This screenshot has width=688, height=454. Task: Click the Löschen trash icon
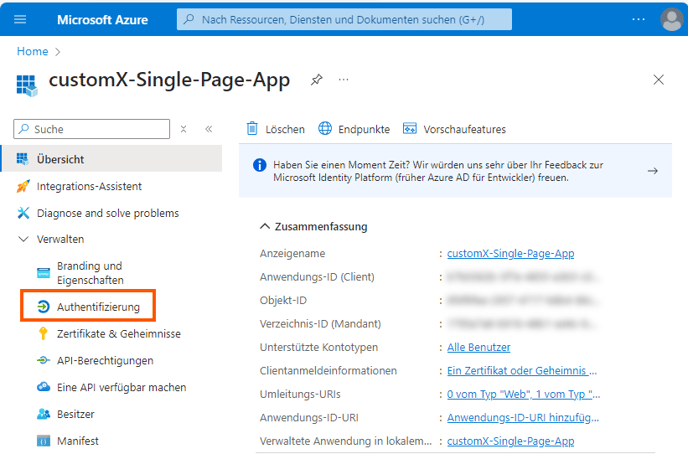252,129
